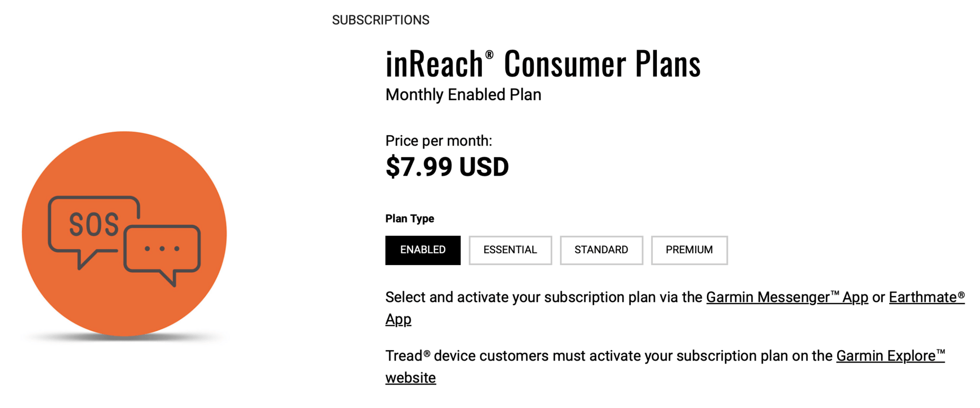The image size is (980, 408).
Task: Click the Plan Type label
Action: click(x=409, y=219)
